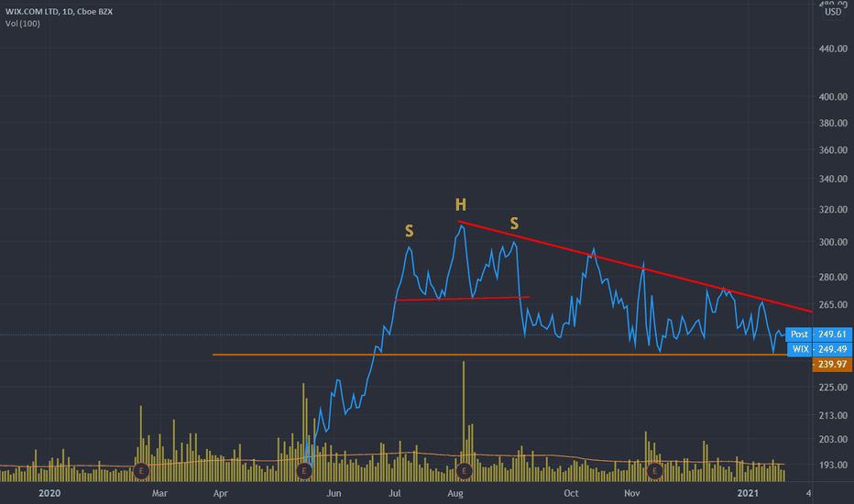Click the 400.00 price axis label
The width and height of the screenshot is (854, 504).
pos(833,96)
